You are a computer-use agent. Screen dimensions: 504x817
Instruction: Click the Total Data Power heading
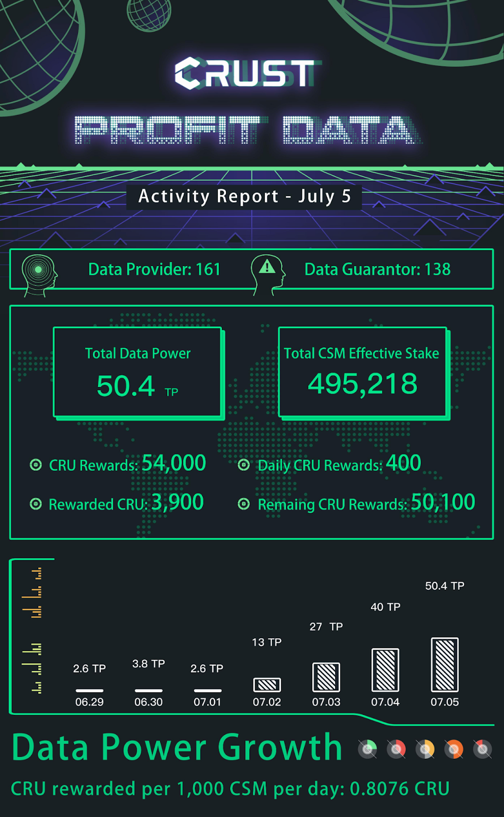138,353
